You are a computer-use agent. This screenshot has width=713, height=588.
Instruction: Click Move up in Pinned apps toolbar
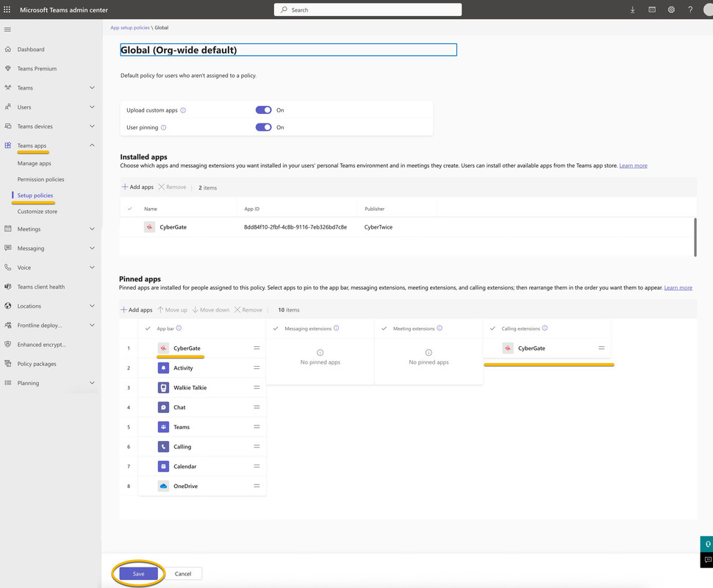coord(172,309)
